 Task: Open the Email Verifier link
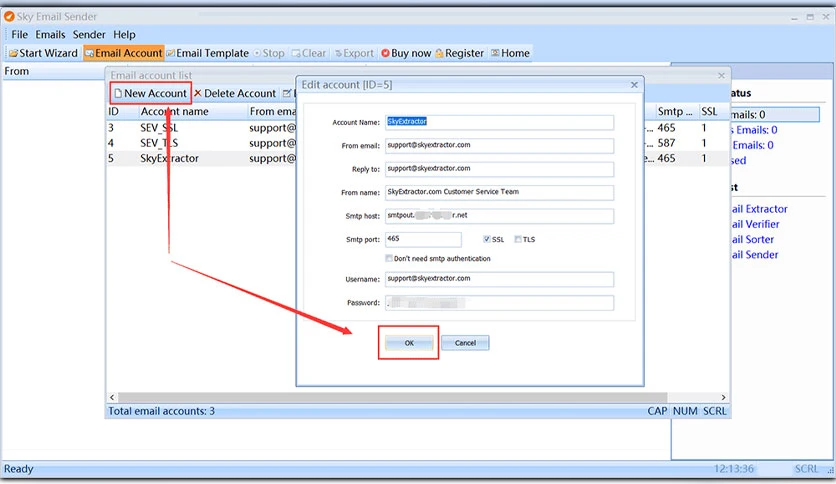(755, 224)
